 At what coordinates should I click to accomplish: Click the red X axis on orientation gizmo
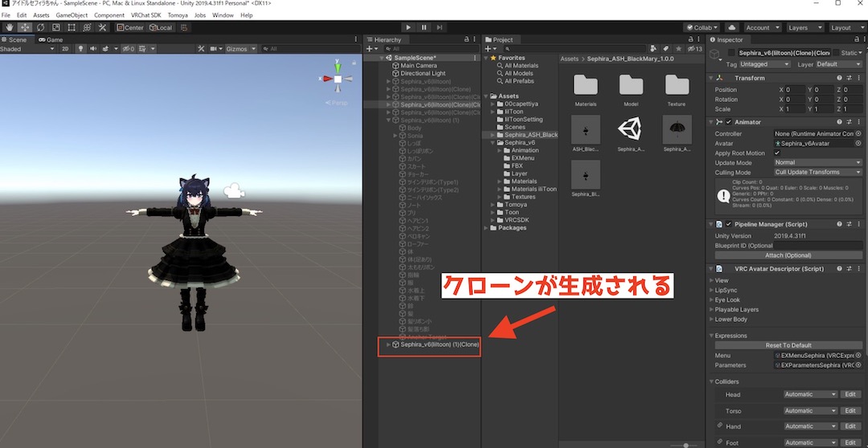[327, 79]
